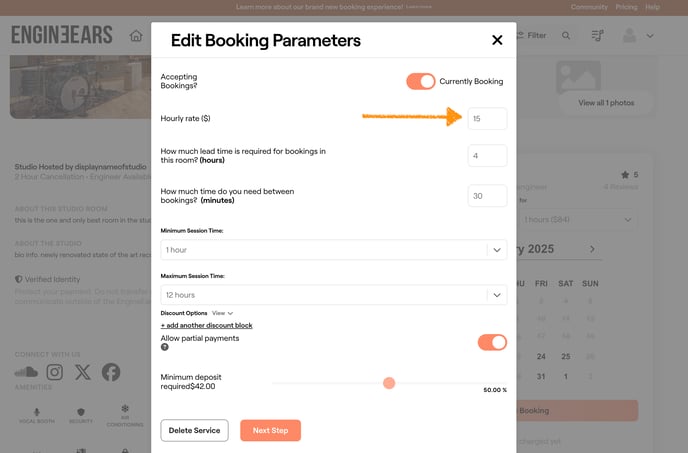Image resolution: width=688 pixels, height=453 pixels.
Task: Close the Edit Booking Parameters dialog
Action: point(497,41)
